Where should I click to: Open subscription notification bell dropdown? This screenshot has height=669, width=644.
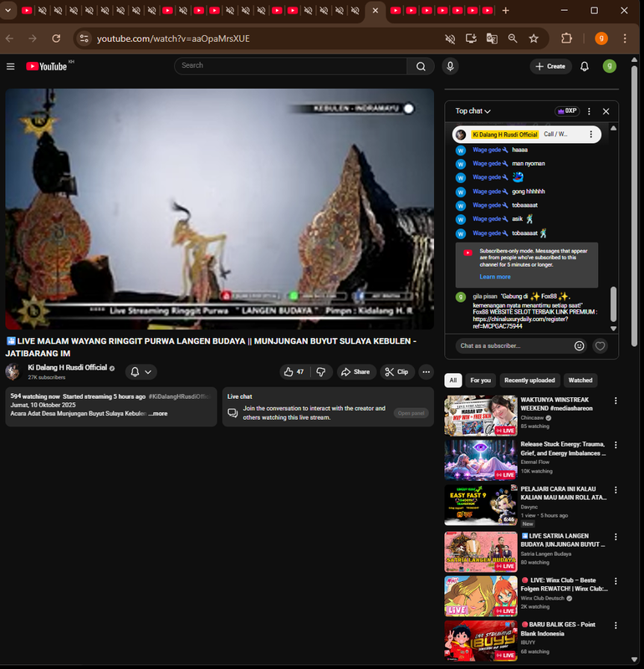coord(141,372)
